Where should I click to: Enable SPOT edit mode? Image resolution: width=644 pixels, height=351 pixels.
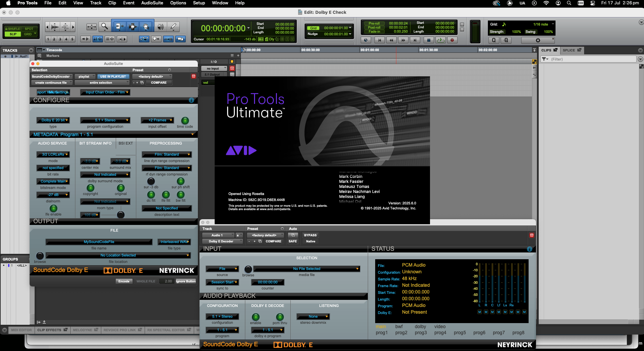tap(29, 29)
